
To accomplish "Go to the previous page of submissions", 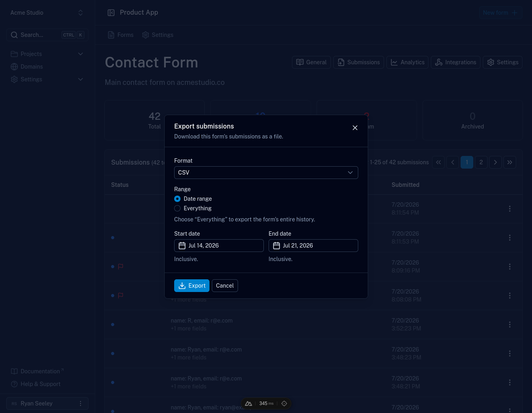I will tap(453, 162).
